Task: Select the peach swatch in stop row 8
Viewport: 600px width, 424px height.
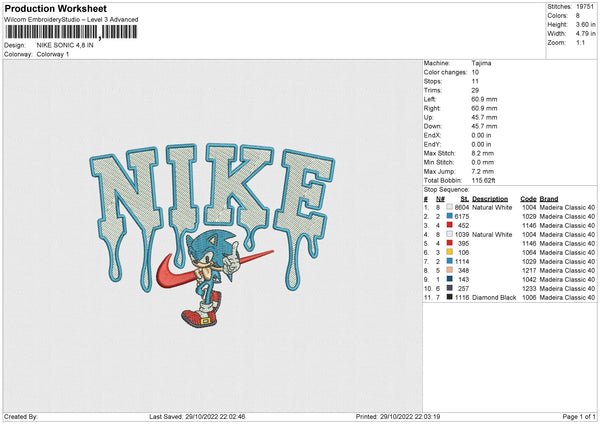Action: (x=449, y=270)
